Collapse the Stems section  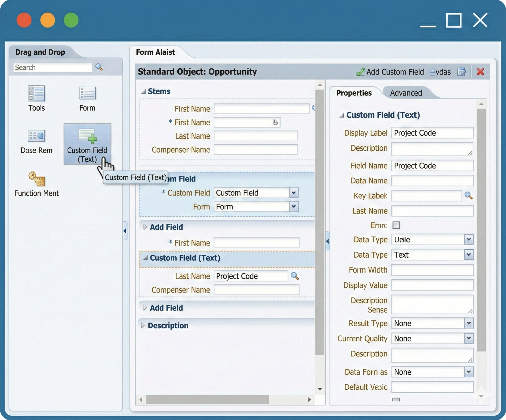143,91
